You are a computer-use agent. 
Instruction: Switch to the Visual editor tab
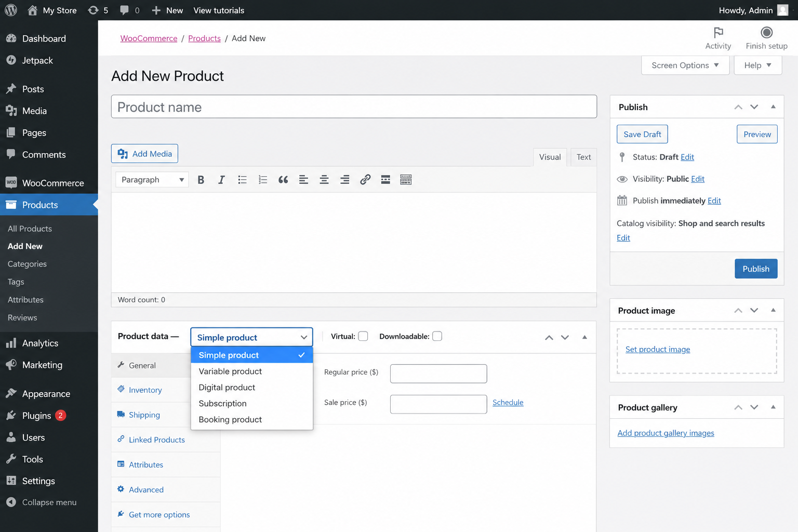coord(550,157)
